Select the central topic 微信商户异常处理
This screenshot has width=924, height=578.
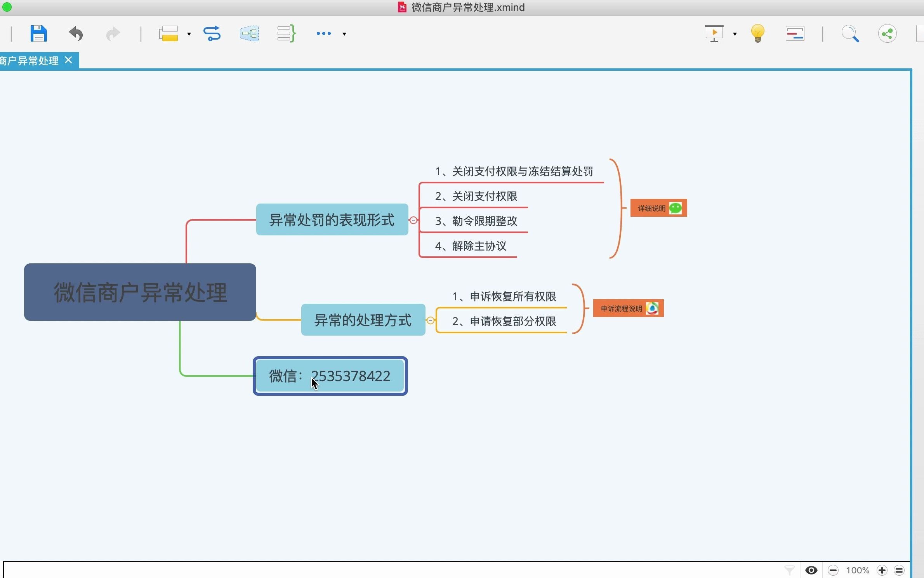[x=140, y=292]
